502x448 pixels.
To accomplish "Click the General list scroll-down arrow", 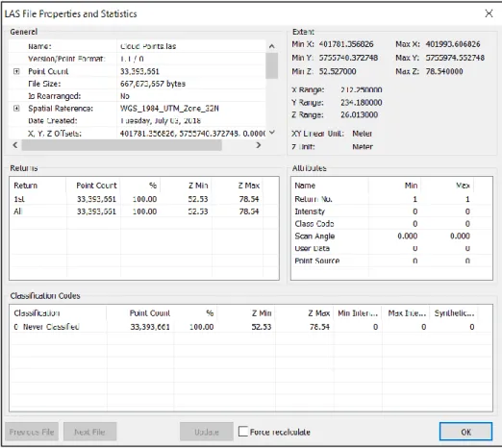I will pos(272,133).
